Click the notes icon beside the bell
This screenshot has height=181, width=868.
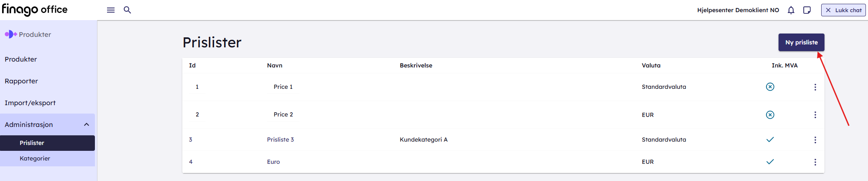[x=807, y=10]
